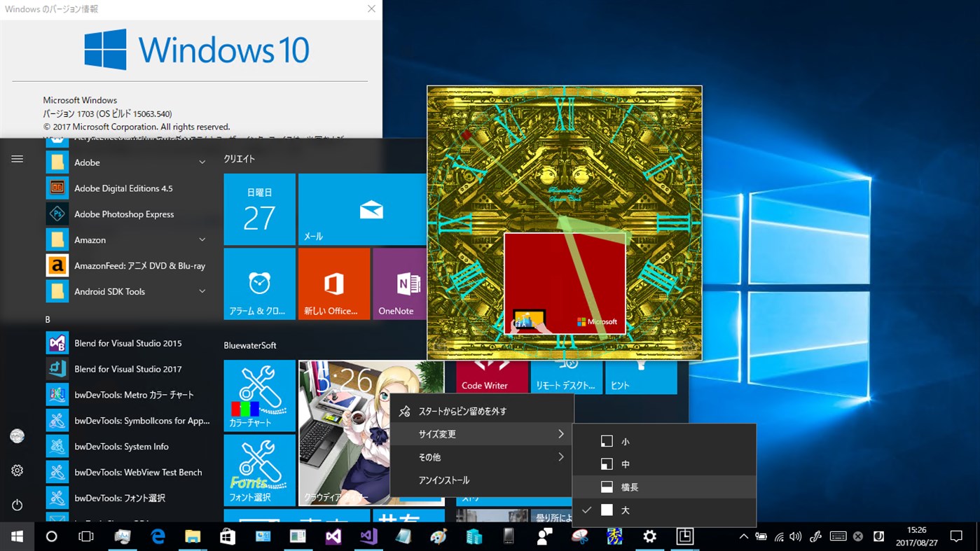The height and width of the screenshot is (551, 980).
Task: Click the red Microsoft thumbnail in the clock
Action: pos(565,284)
